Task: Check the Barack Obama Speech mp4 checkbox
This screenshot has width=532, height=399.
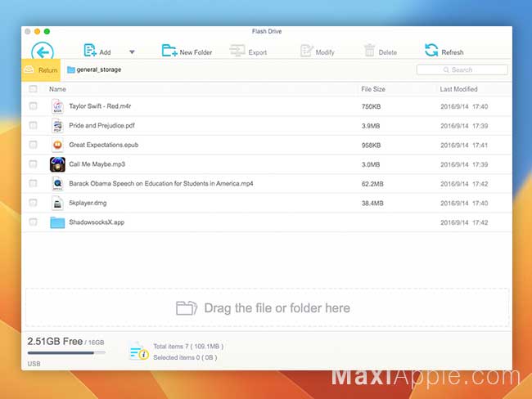Action: click(x=33, y=183)
